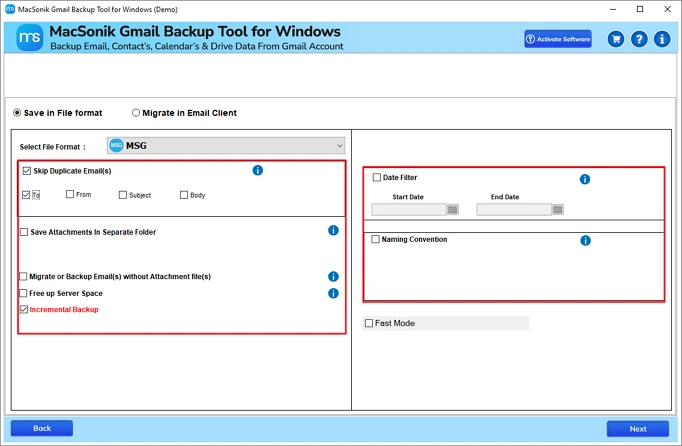Image resolution: width=682 pixels, height=446 pixels.
Task: Open the shopping cart purchase icon
Action: (616, 39)
